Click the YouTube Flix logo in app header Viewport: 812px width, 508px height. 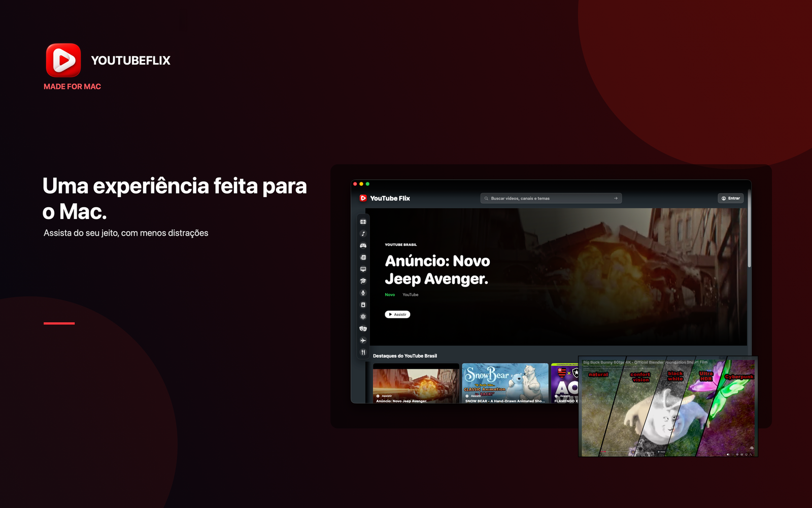385,198
